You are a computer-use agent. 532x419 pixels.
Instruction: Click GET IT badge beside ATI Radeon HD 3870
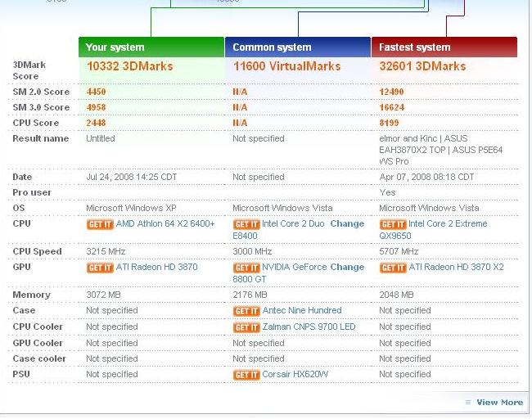pos(100,268)
